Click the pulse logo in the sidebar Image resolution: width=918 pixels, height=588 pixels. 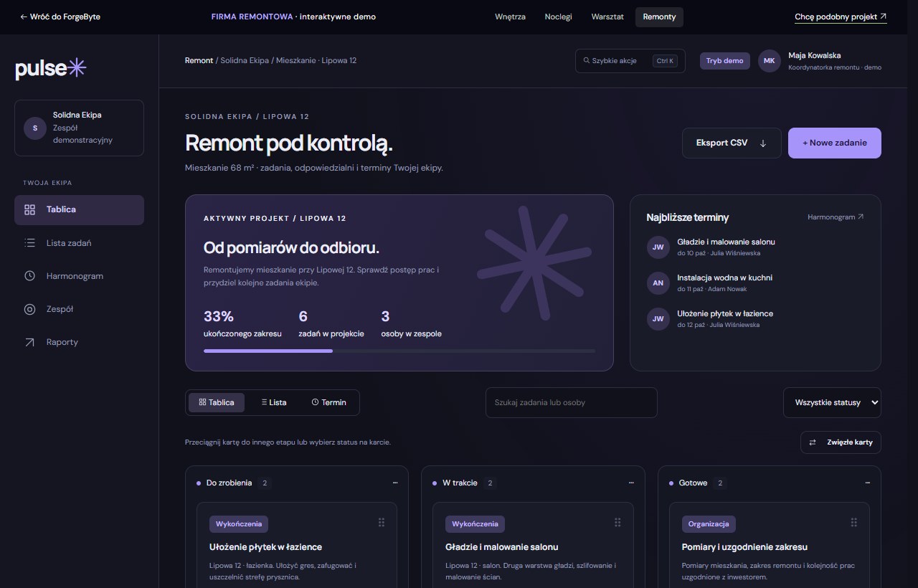[50, 68]
